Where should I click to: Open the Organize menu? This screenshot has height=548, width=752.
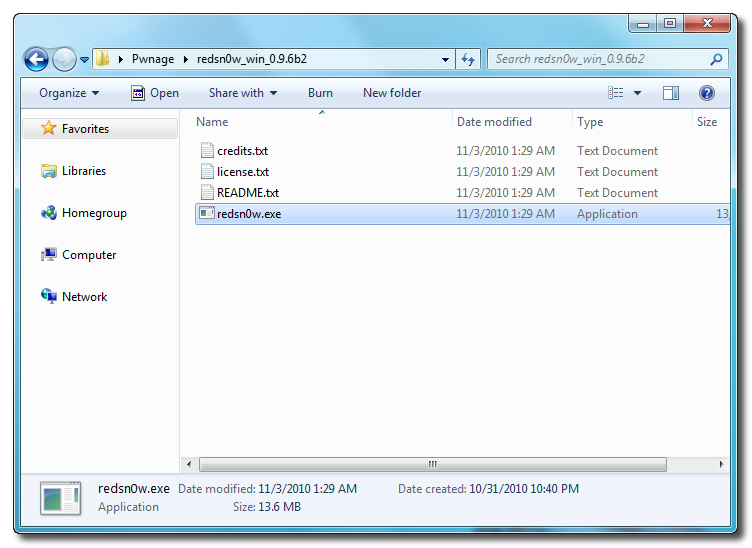click(69, 93)
